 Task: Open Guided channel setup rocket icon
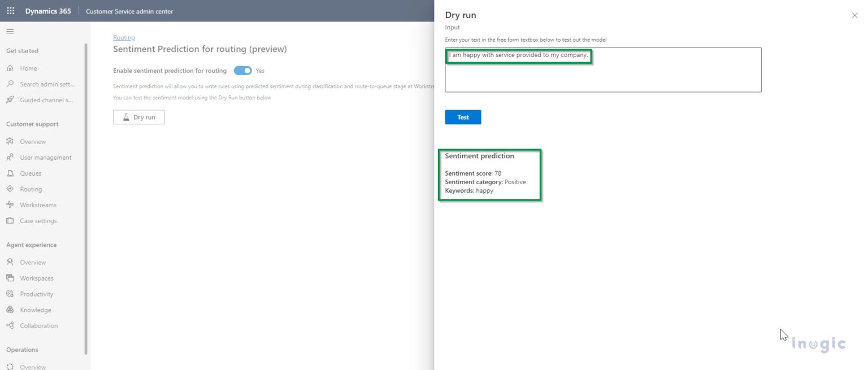click(10, 100)
